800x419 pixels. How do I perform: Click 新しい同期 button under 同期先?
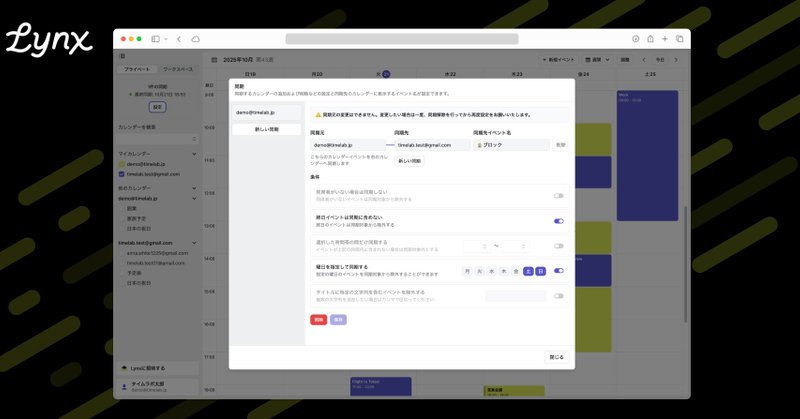tap(409, 161)
